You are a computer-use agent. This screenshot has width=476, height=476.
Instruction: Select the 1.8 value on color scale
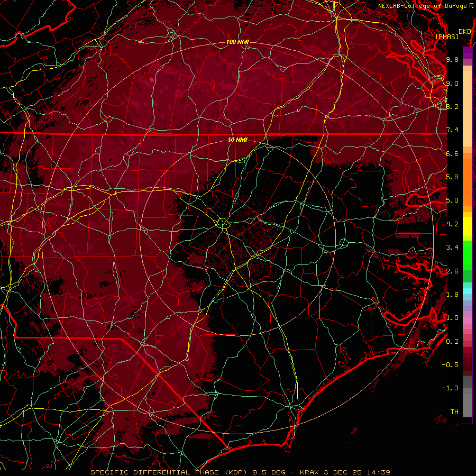pyautogui.click(x=452, y=295)
